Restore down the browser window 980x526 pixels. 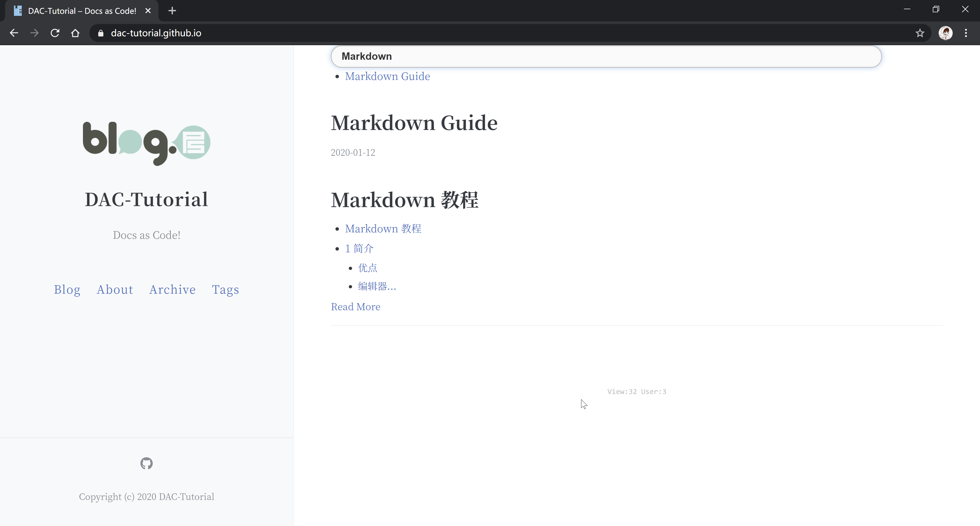coord(936,9)
